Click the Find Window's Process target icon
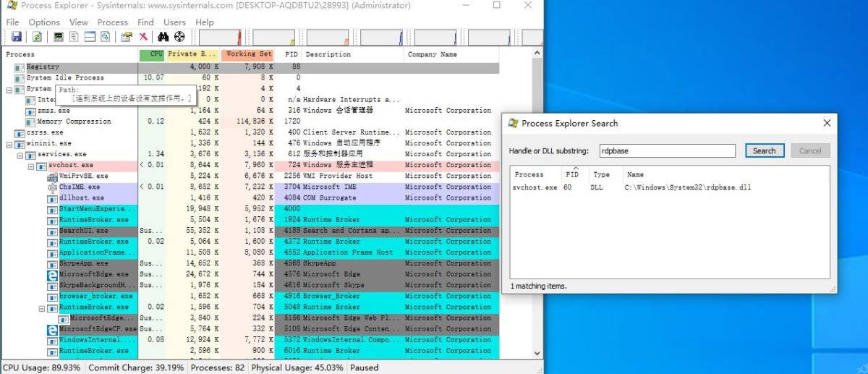The width and height of the screenshot is (868, 374). coord(179,37)
